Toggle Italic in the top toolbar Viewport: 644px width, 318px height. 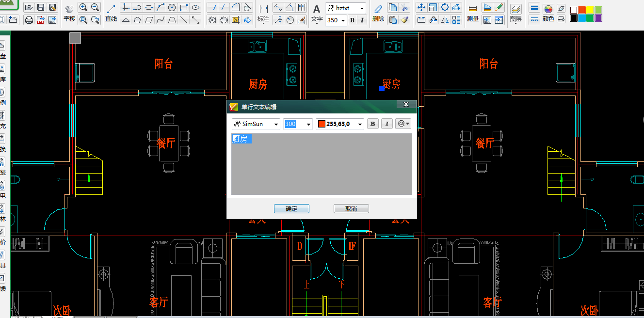(362, 20)
